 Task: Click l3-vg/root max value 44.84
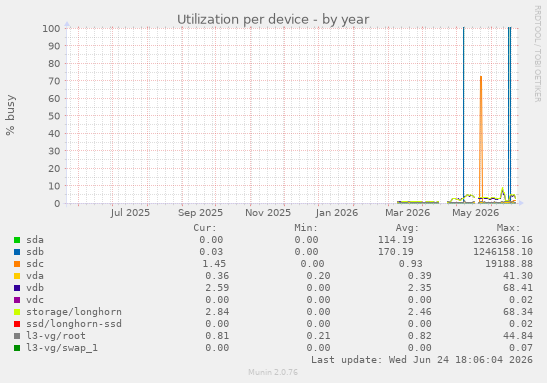click(518, 336)
